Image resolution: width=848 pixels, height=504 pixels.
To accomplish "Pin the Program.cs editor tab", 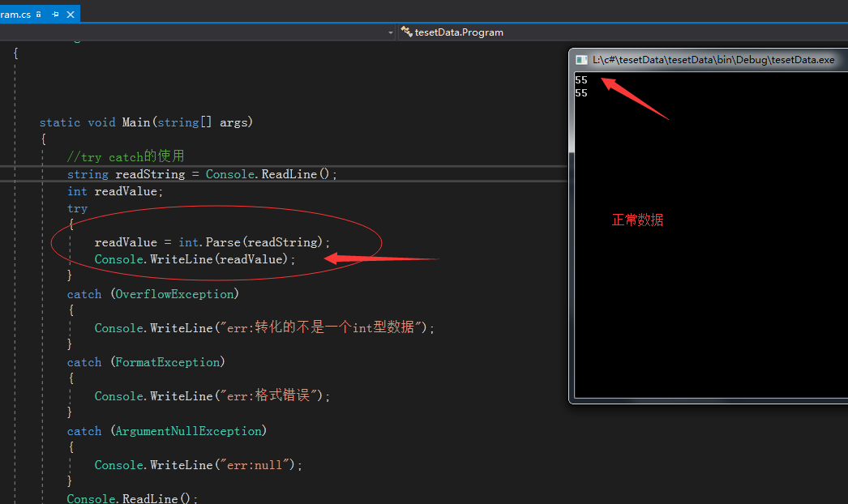I will point(55,15).
